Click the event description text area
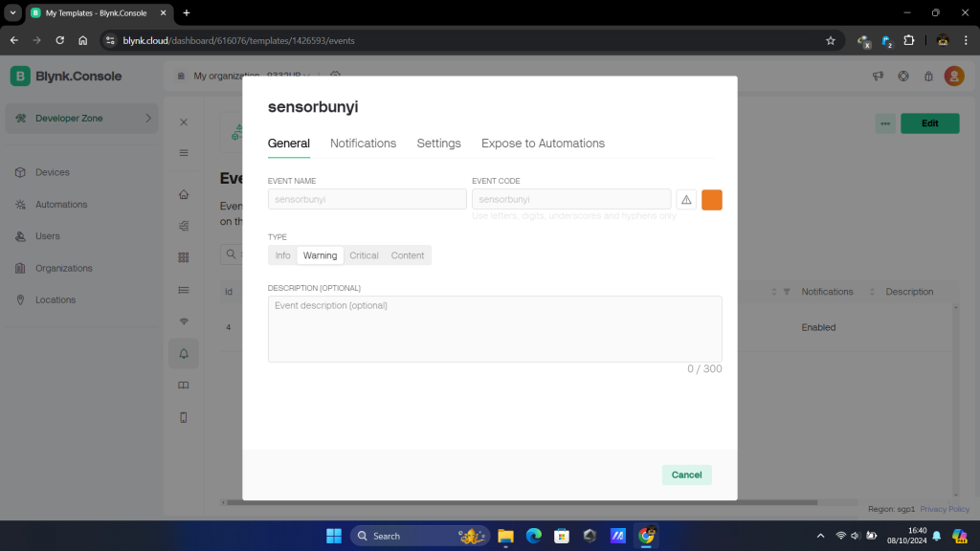 [x=495, y=328]
